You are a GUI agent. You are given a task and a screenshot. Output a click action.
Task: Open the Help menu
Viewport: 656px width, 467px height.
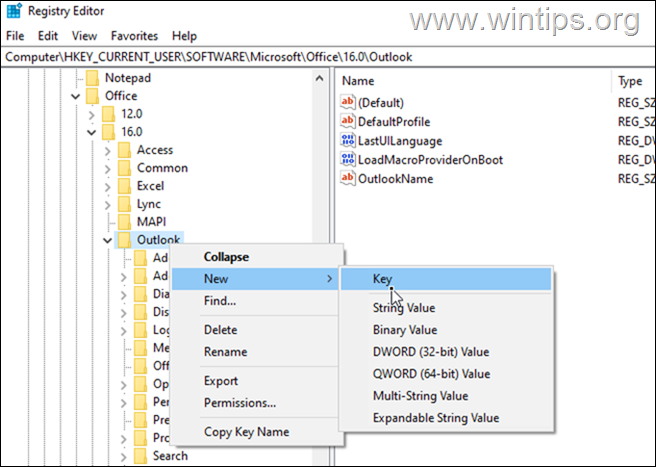pyautogui.click(x=184, y=36)
